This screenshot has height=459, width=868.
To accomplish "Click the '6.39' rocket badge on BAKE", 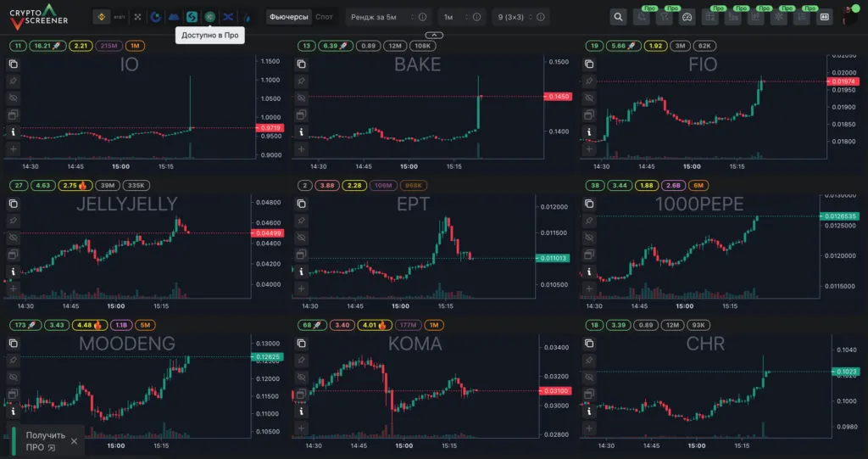I will pos(335,46).
